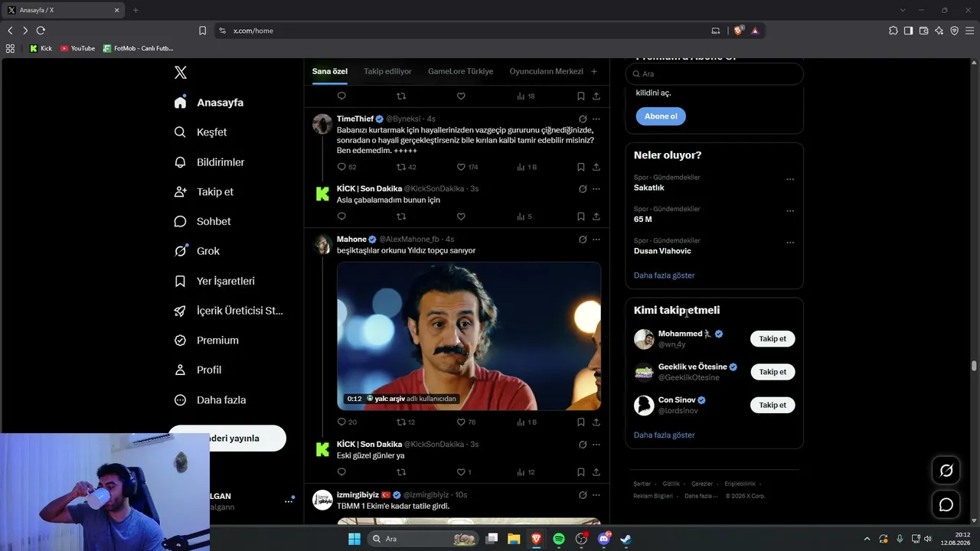Open Spotify from the taskbar
The image size is (980, 551).
pos(559,539)
